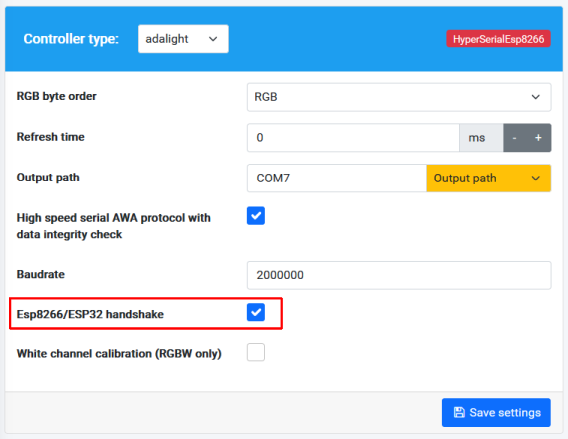Screen dimensions: 568x439
Task: Click the plus icon for Refresh time
Action: [538, 138]
